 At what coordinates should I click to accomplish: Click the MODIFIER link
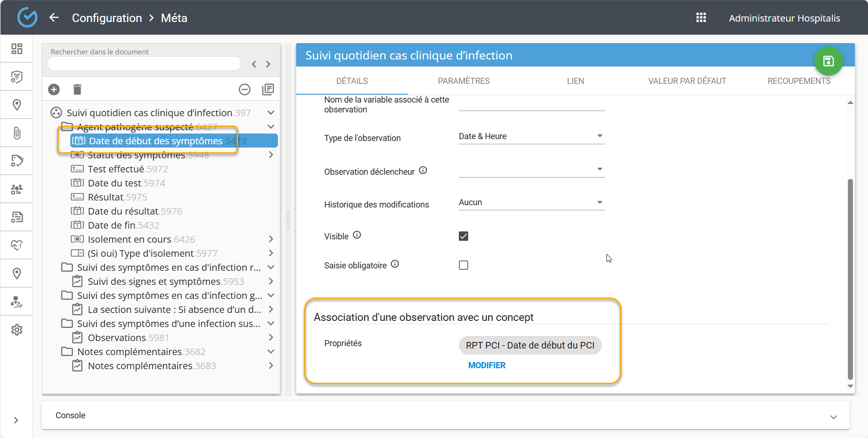click(x=486, y=365)
